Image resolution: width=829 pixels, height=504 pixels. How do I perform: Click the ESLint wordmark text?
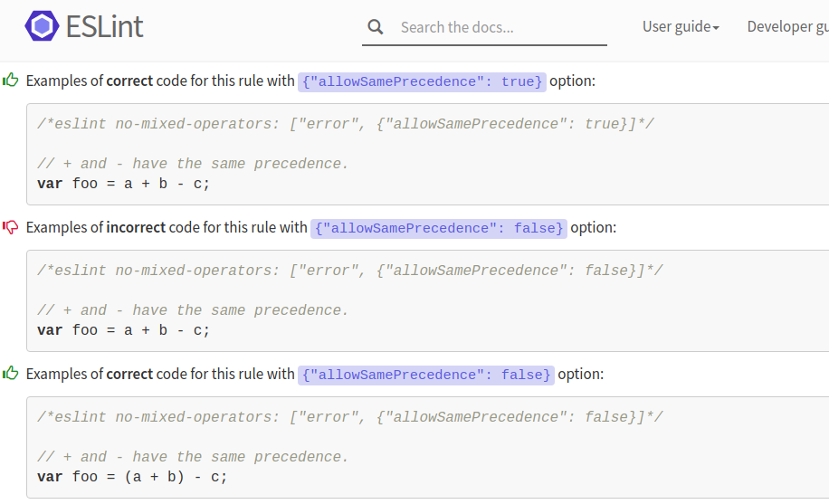104,26
